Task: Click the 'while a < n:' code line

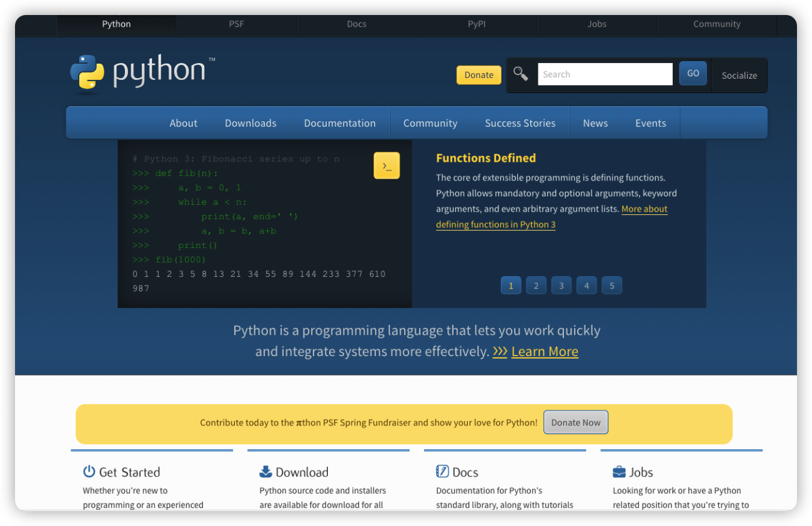Action: pyautogui.click(x=190, y=202)
